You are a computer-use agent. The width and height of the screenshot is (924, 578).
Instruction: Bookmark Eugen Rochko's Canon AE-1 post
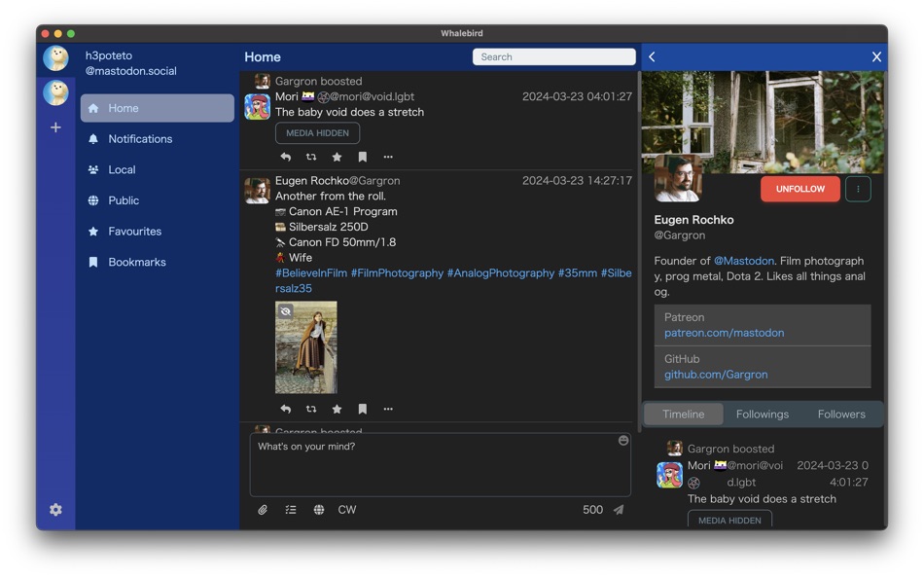pyautogui.click(x=363, y=409)
